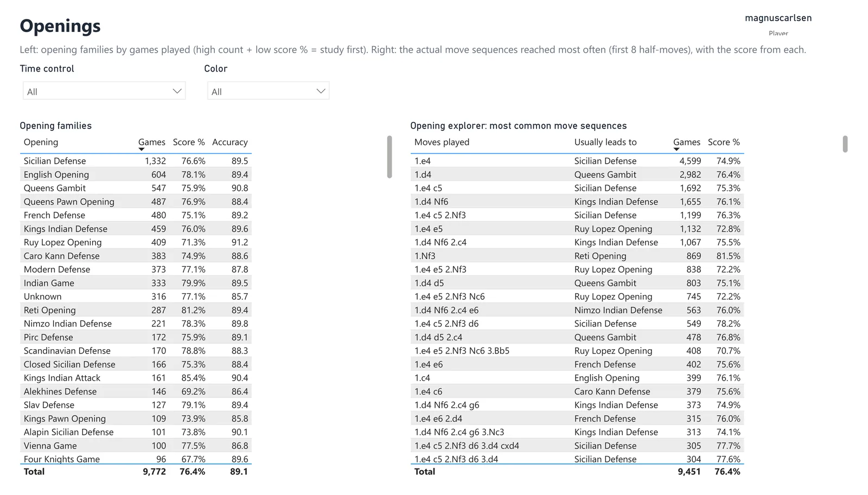Select the Sicilian Defense row in Opening families

[136, 161]
